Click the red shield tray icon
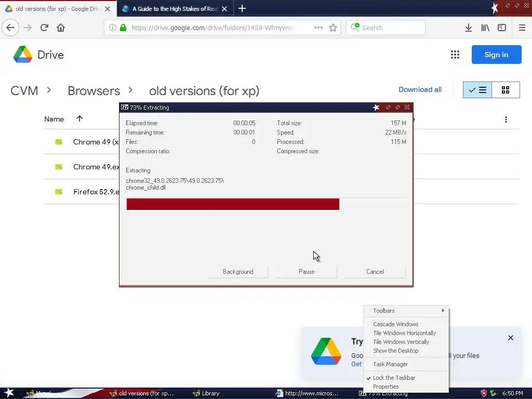The height and width of the screenshot is (399, 532). (484, 393)
